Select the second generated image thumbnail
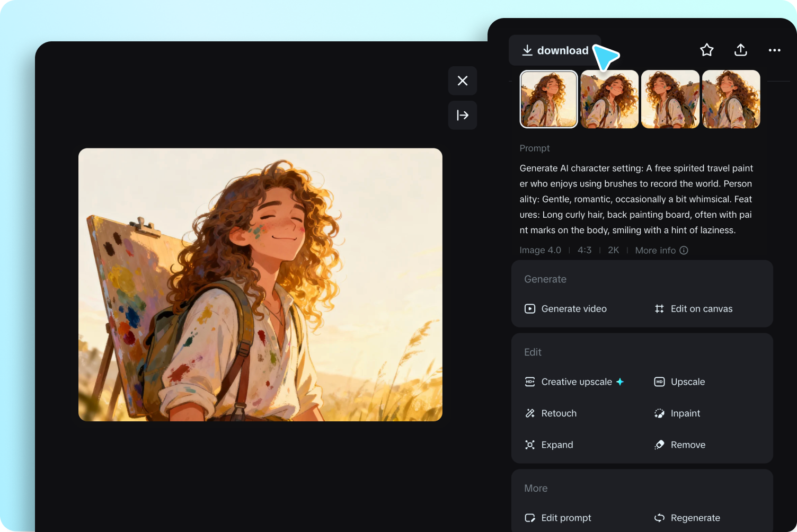797x532 pixels. pos(609,99)
